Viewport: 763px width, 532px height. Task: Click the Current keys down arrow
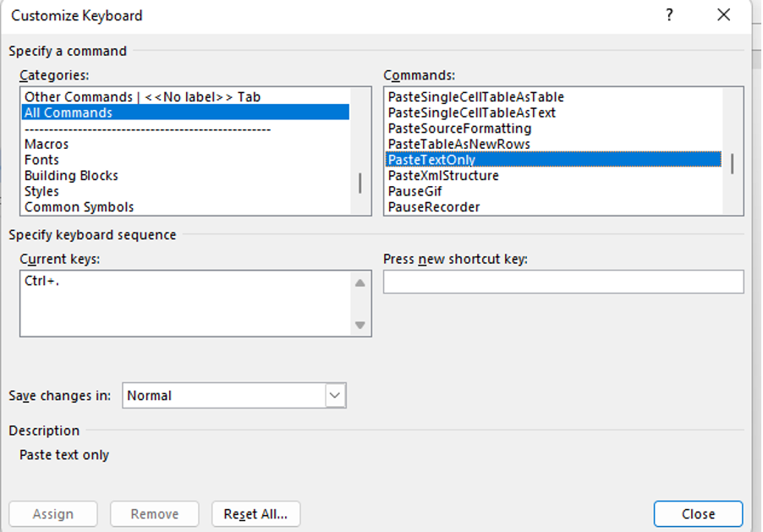tap(360, 325)
